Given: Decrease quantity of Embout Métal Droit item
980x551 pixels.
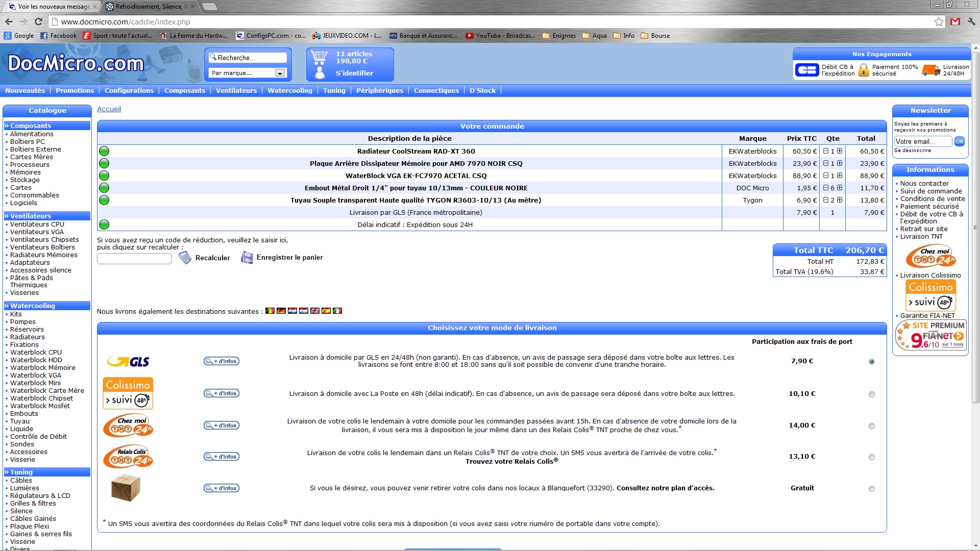Looking at the screenshot, I should (x=826, y=188).
